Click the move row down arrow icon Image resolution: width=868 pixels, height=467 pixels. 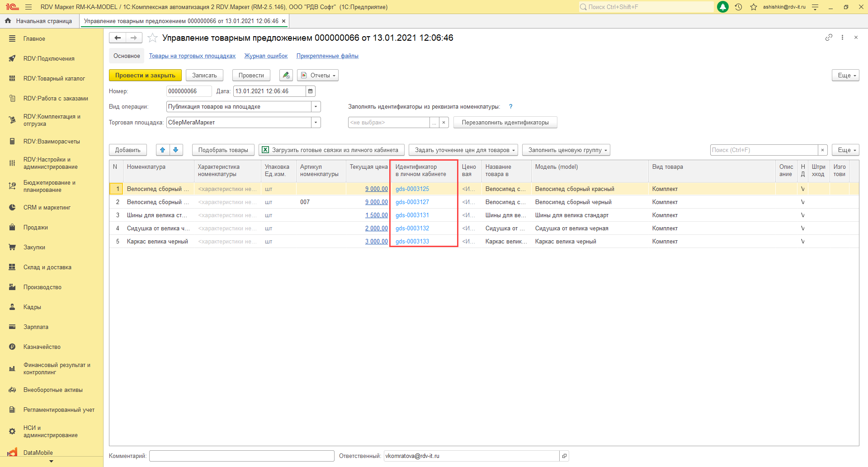[176, 150]
